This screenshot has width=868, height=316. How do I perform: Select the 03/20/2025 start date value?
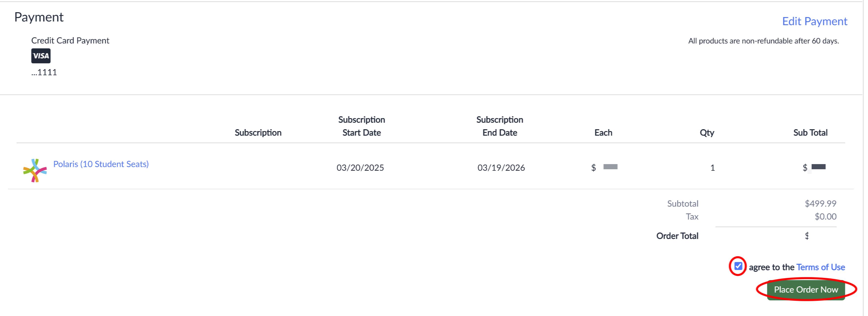tap(360, 168)
